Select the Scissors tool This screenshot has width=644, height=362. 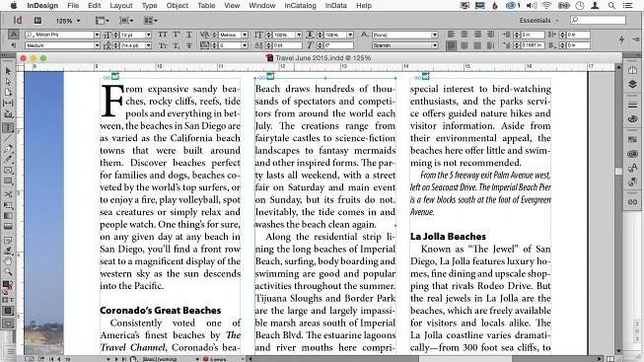point(8,194)
